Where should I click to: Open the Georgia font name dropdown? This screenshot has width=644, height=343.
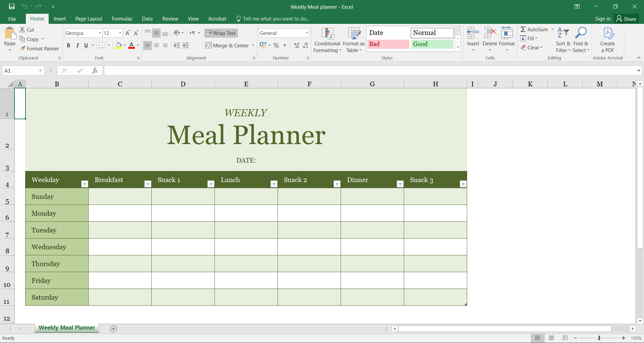(x=100, y=33)
